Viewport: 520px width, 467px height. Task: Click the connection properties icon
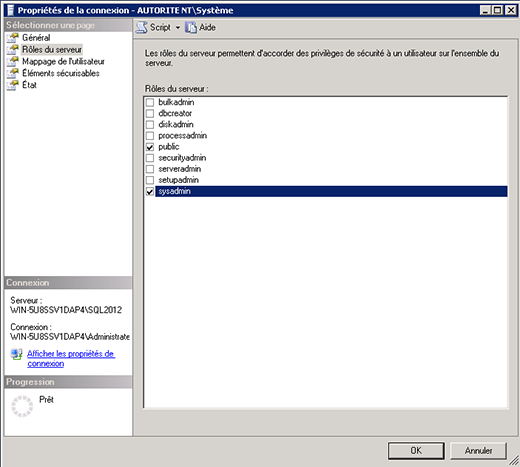[16, 354]
